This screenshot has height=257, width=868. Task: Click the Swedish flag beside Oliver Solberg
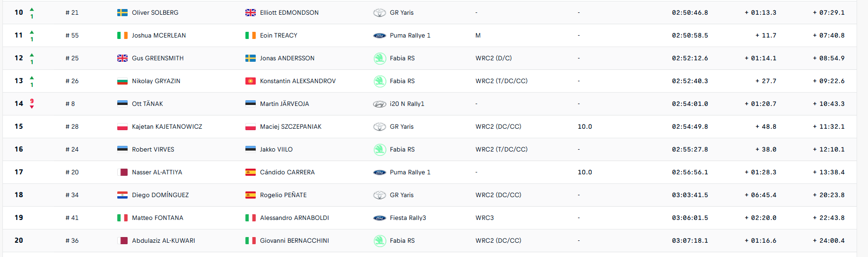tap(122, 13)
